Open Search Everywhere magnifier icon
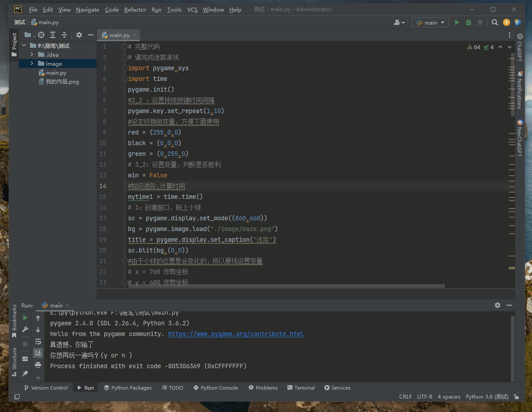Screen dimensions: 532x412 pos(494,22)
